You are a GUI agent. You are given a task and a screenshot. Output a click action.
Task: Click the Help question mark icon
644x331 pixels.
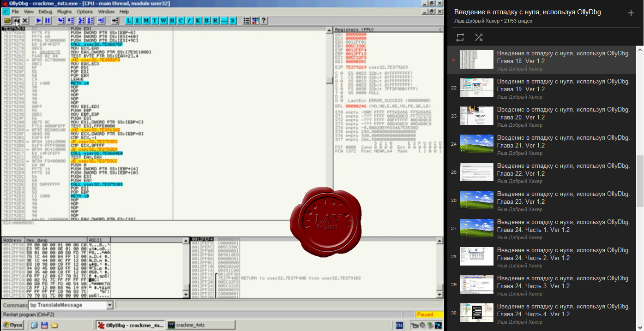pyautogui.click(x=264, y=20)
